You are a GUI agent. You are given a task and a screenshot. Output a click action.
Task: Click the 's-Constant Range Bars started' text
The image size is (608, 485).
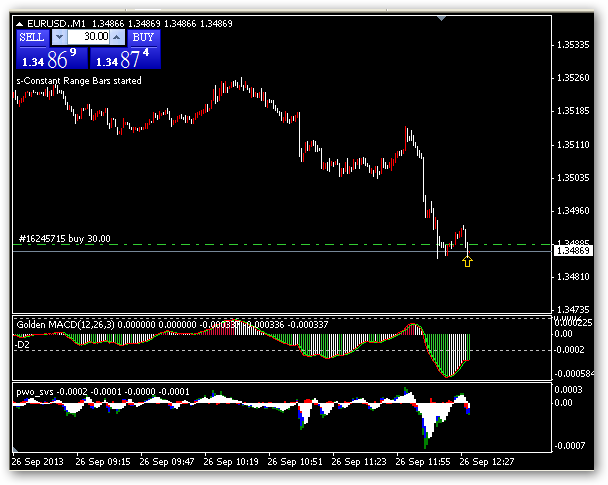79,81
